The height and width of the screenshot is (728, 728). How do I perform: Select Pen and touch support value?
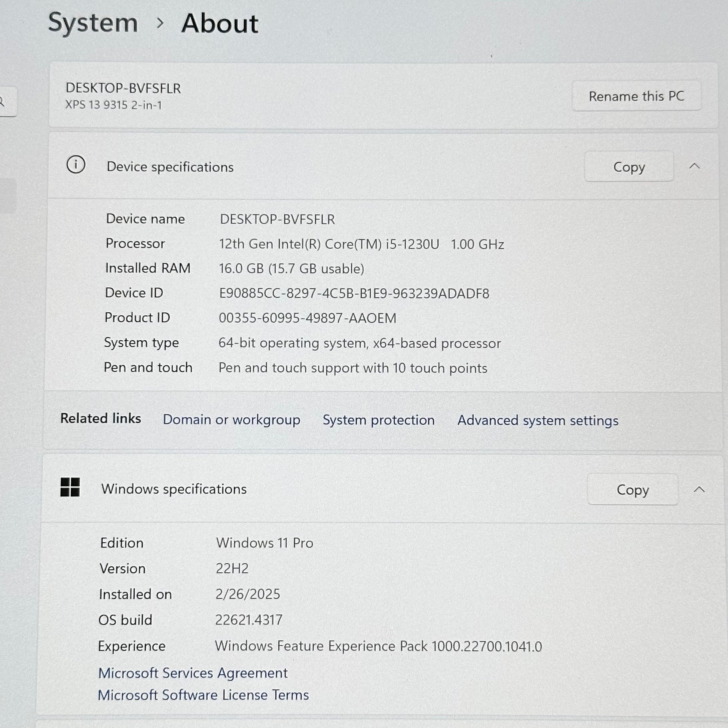coord(353,368)
